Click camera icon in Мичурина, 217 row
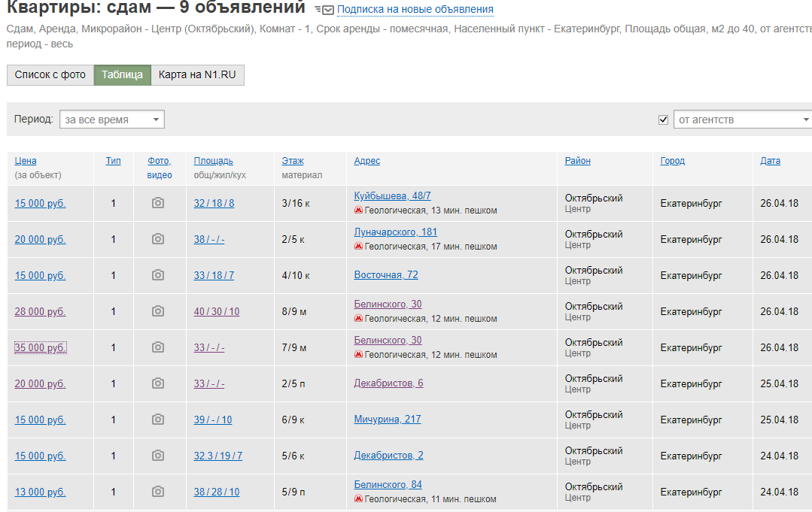Screen dimensions: 812x512 157,420
